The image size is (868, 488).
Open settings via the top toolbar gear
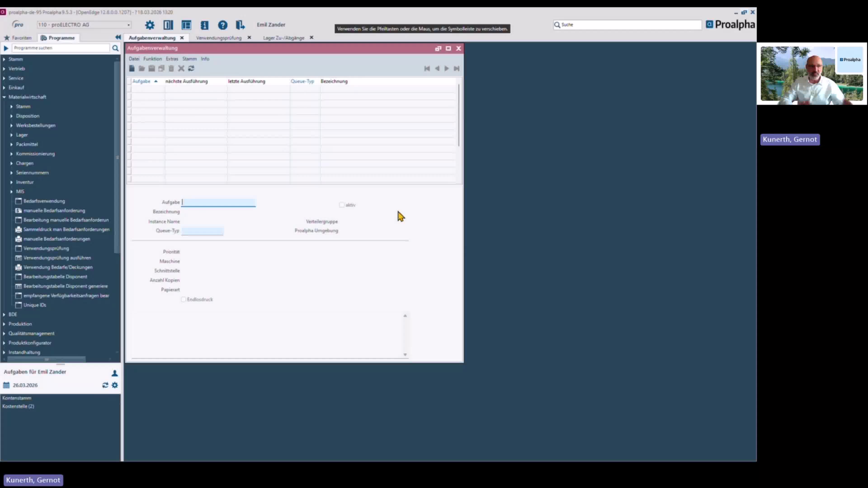click(150, 25)
